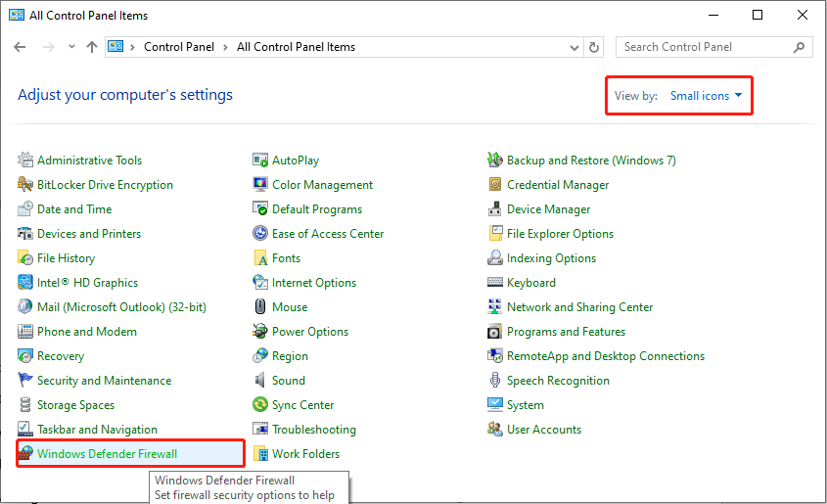Go up one level with up arrow
Viewport: 827px width, 504px height.
(x=92, y=47)
